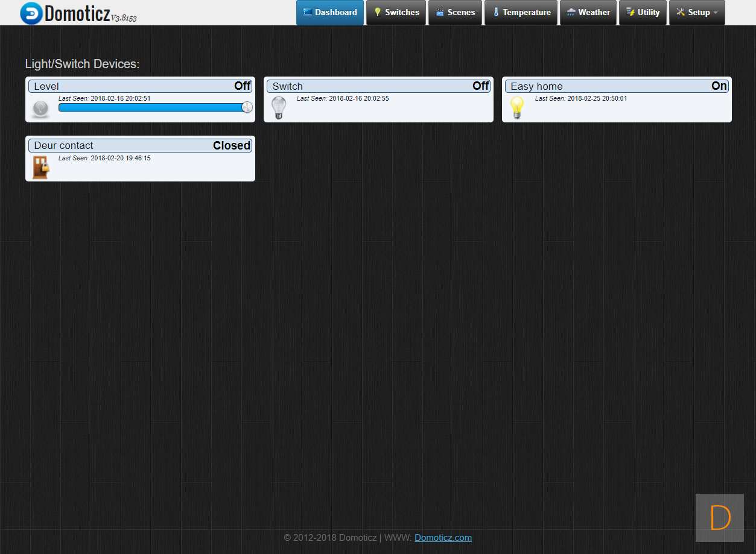
Task: Select the Dashboard tab
Action: [330, 13]
